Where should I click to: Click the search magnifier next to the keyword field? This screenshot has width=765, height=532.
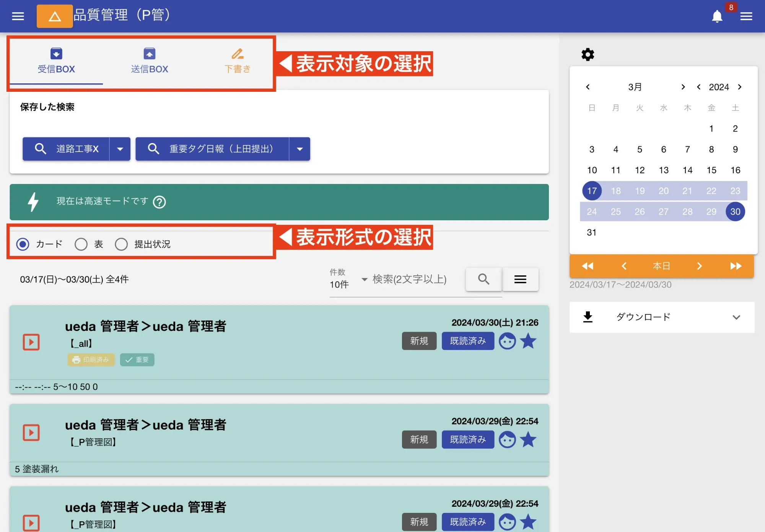483,279
